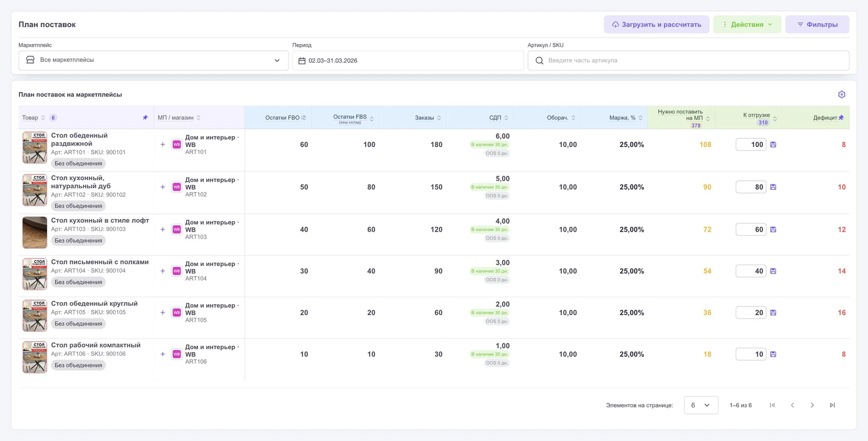Go to first page of table
This screenshot has height=441, width=868.
click(x=773, y=405)
